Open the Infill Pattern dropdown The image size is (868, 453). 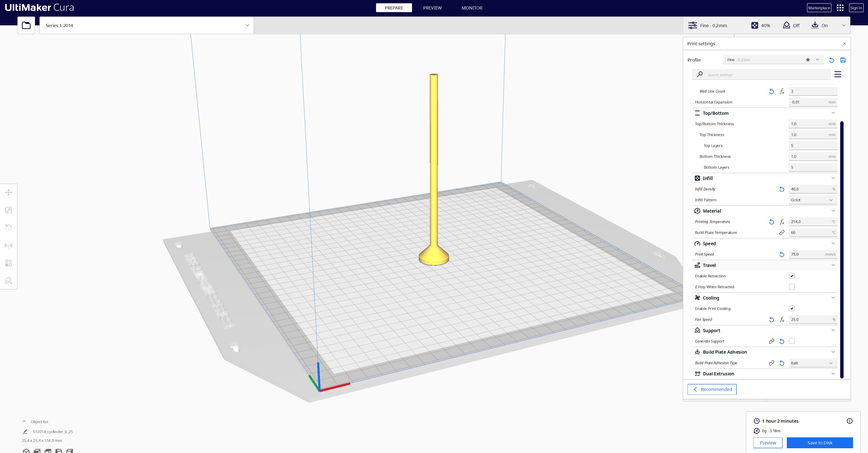[812, 200]
